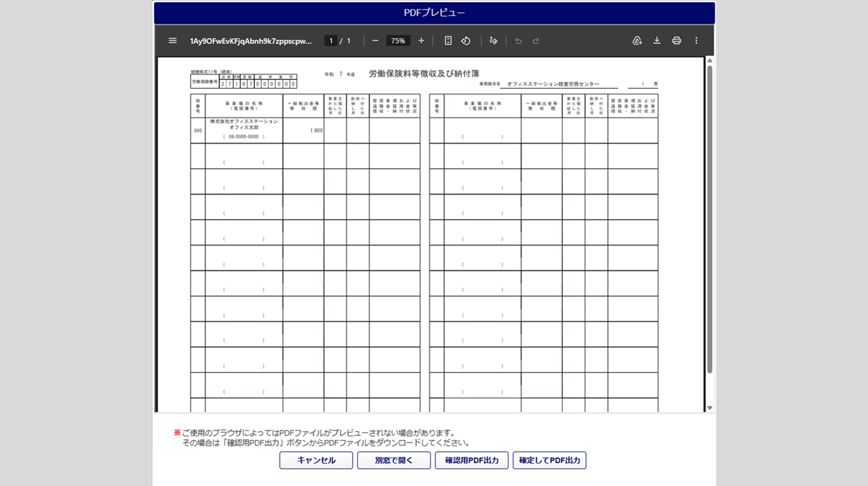Click the 75% zoom level field
The width and height of the screenshot is (868, 486).
(398, 41)
